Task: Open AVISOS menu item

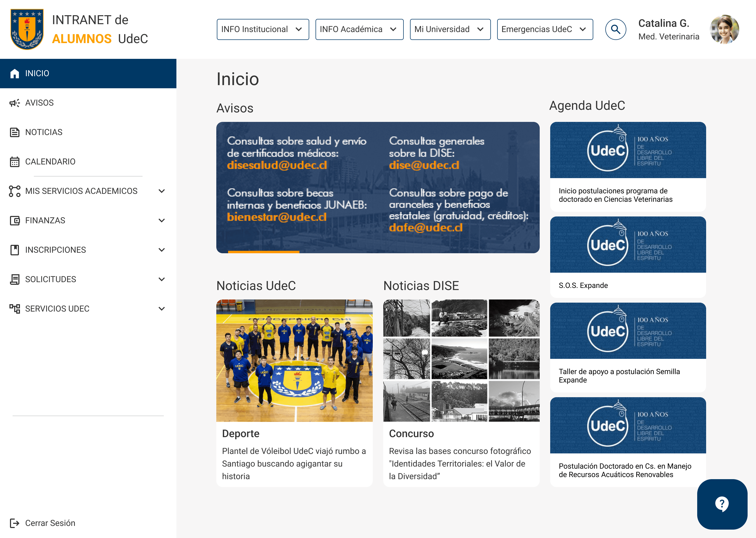Action: 88,103
